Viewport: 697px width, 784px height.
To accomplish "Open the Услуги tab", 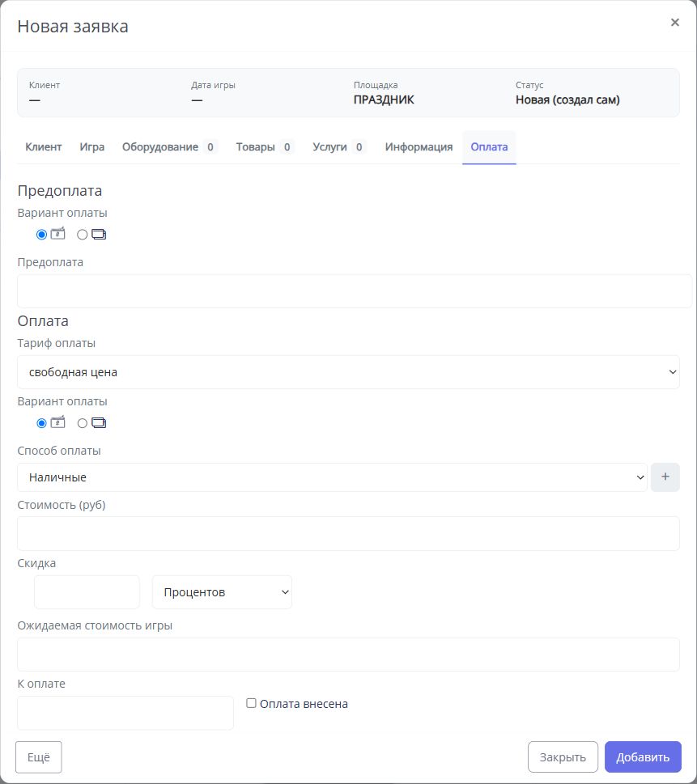I will coord(338,147).
